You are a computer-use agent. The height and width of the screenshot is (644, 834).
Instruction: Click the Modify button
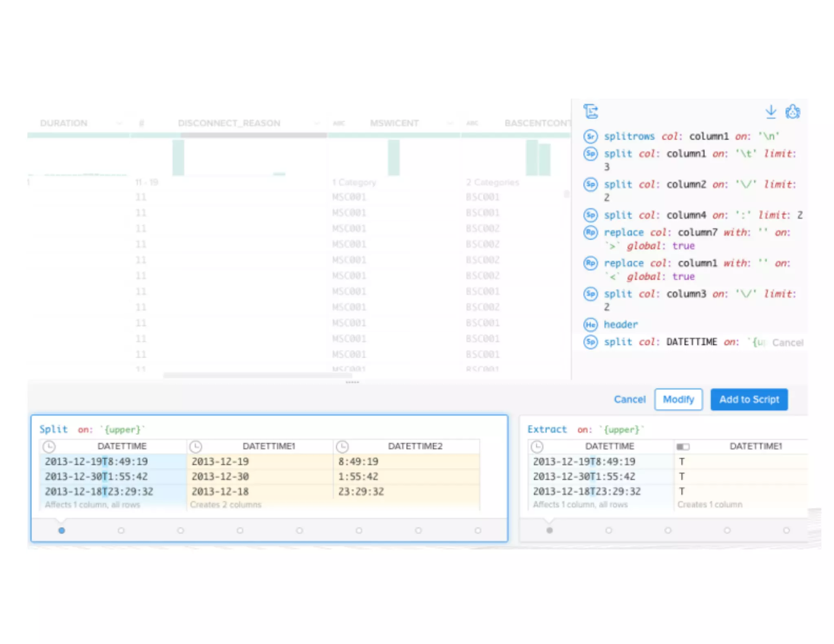(678, 399)
